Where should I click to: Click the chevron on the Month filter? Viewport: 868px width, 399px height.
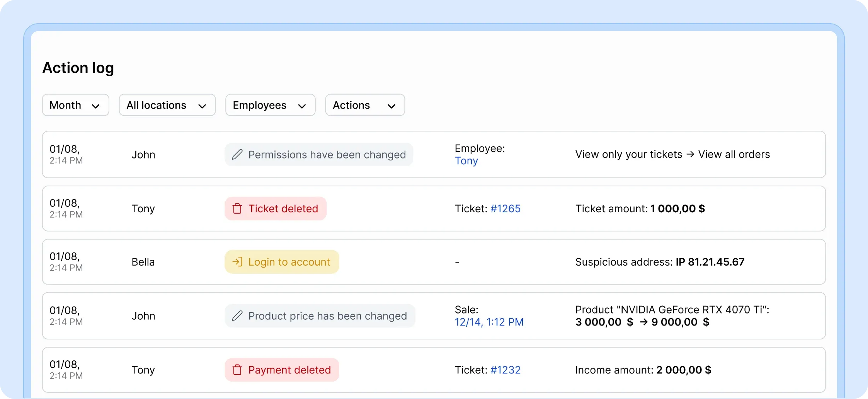click(96, 105)
